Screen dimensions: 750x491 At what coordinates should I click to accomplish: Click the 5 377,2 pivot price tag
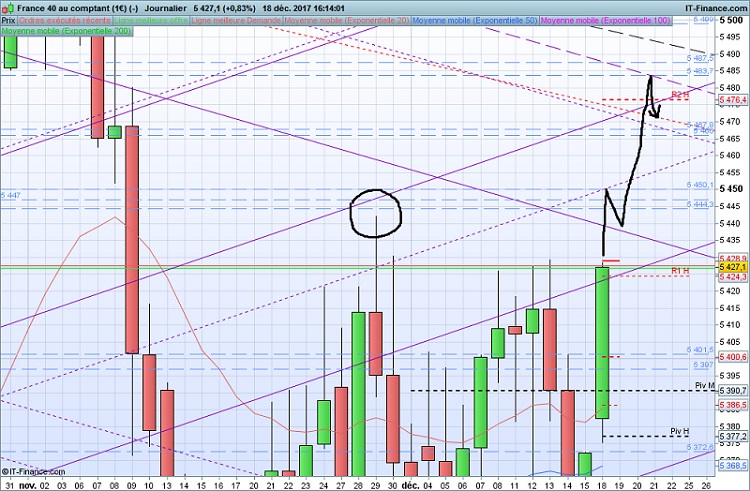click(732, 436)
